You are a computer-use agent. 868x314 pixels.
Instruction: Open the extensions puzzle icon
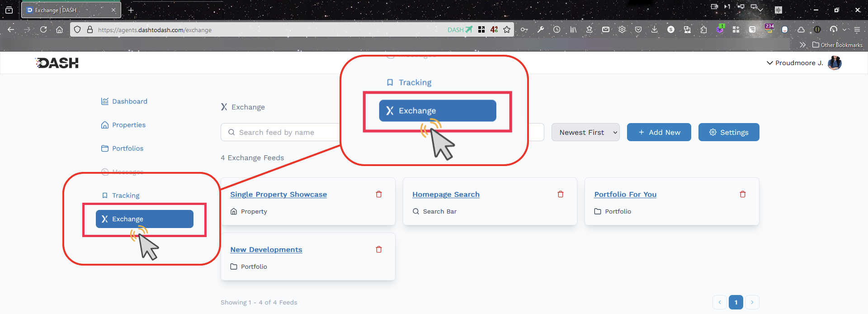tap(703, 29)
